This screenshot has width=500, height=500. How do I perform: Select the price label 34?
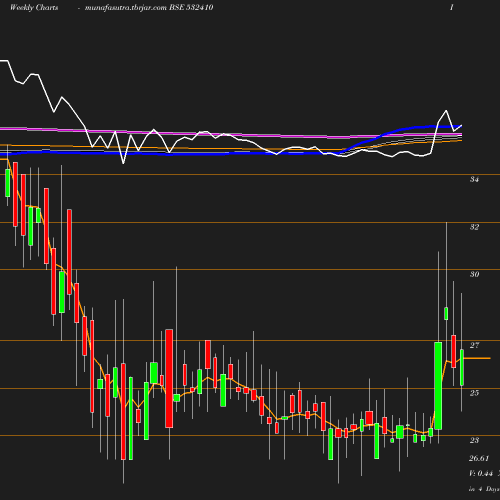pos(474,179)
